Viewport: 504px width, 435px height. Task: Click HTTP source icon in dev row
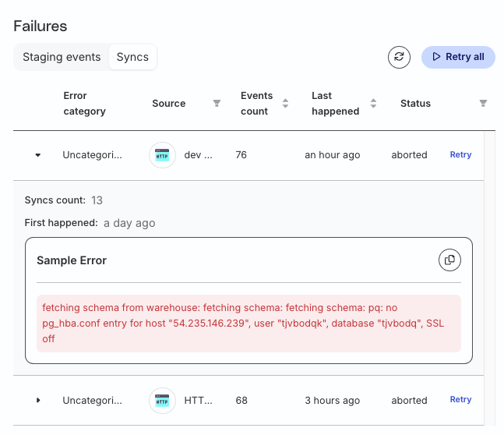tap(162, 155)
